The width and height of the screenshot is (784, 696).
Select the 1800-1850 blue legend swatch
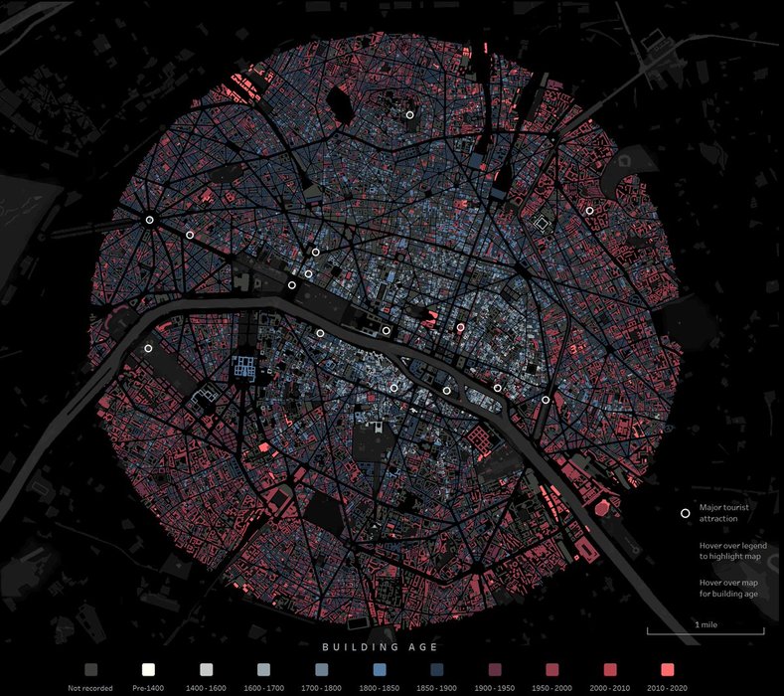coord(381,669)
